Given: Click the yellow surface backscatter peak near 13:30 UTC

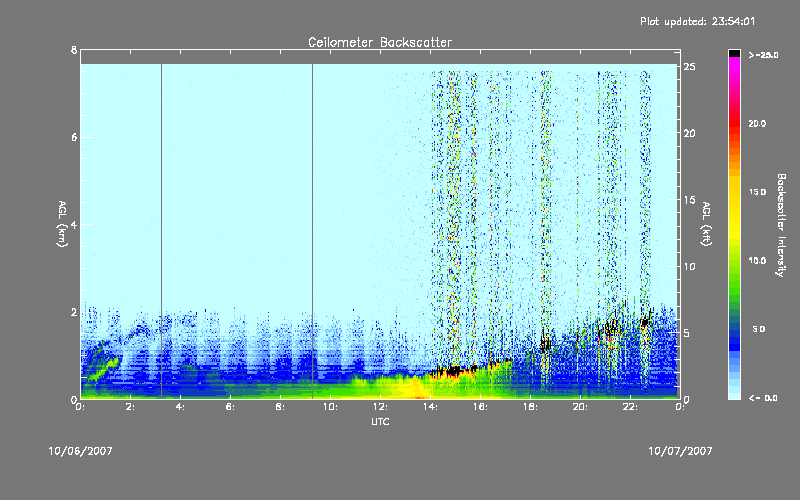Looking at the screenshot, I should (418, 389).
